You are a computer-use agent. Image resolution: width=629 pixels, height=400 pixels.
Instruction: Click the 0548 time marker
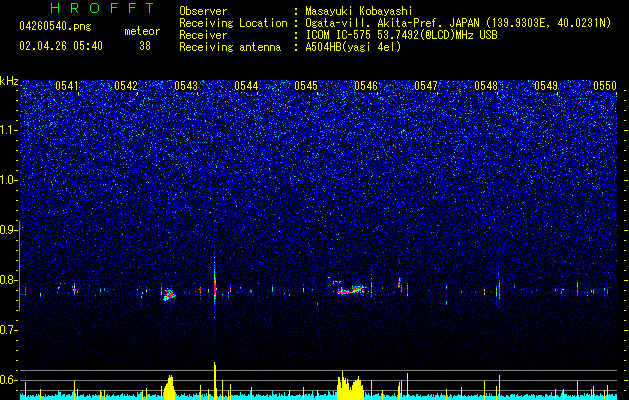486,86
